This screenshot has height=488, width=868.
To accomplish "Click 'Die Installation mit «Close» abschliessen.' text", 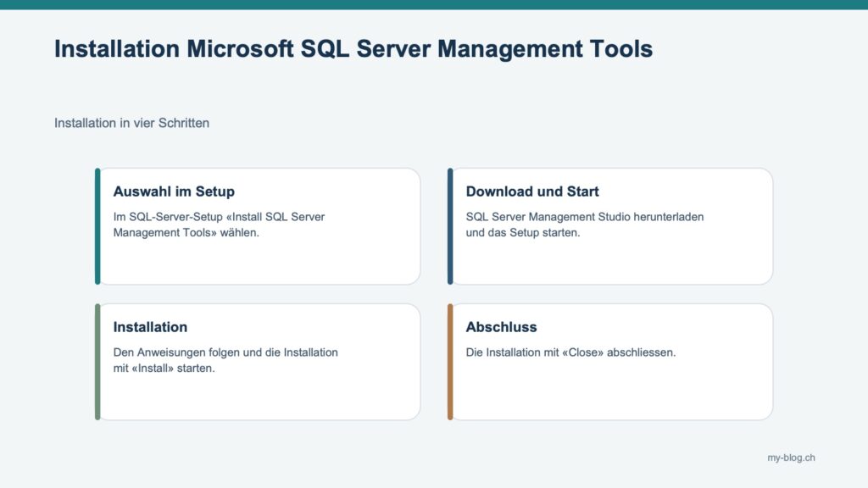I will 570,352.
